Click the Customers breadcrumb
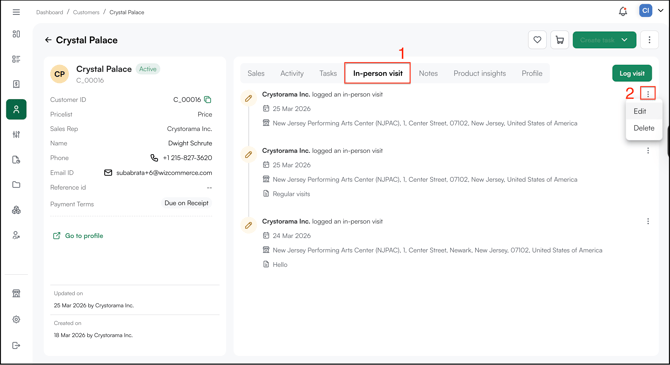Image resolution: width=670 pixels, height=365 pixels. click(86, 12)
